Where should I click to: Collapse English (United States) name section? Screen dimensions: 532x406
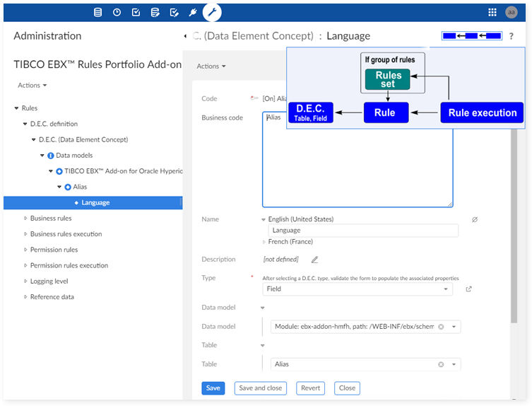click(264, 220)
